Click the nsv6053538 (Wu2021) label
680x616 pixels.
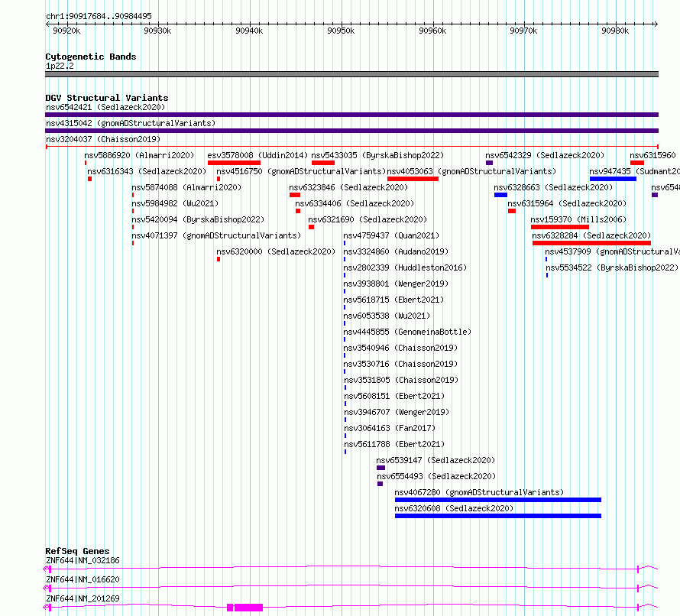point(387,316)
